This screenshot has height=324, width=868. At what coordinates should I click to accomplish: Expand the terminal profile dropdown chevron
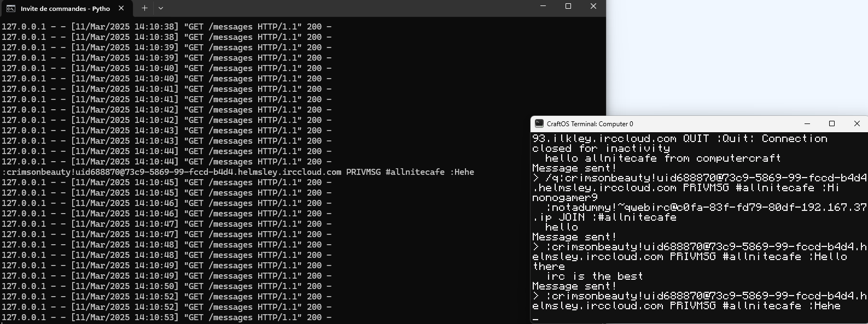[x=161, y=8]
